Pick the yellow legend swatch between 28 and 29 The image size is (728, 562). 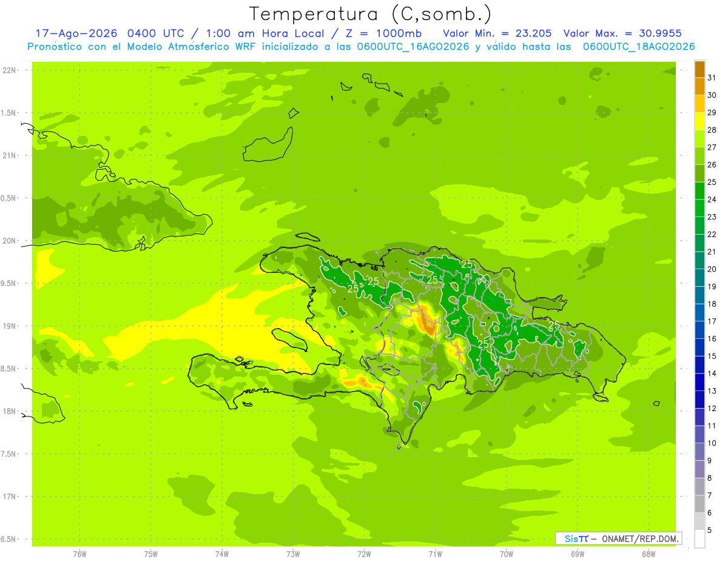pyautogui.click(x=699, y=121)
